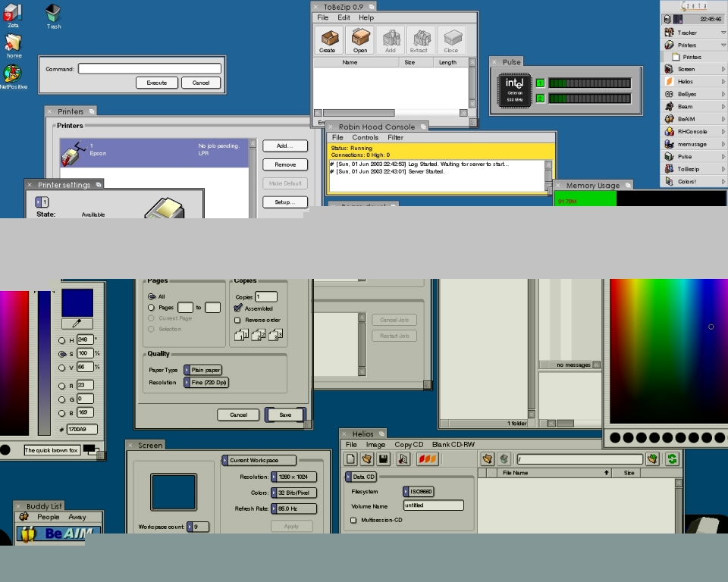The width and height of the screenshot is (728, 582).
Task: Enable the Reverse order checkbox
Action: [238, 321]
